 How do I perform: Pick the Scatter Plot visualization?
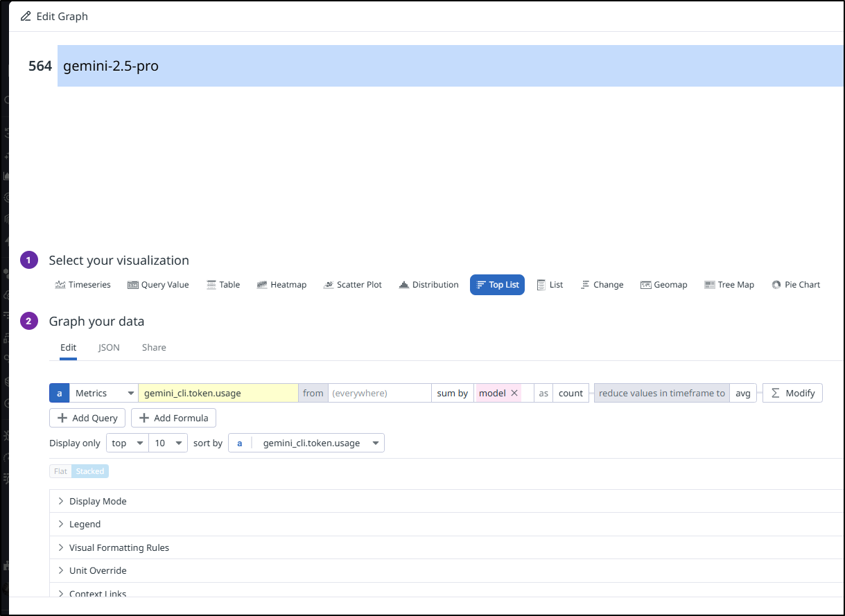pos(353,285)
